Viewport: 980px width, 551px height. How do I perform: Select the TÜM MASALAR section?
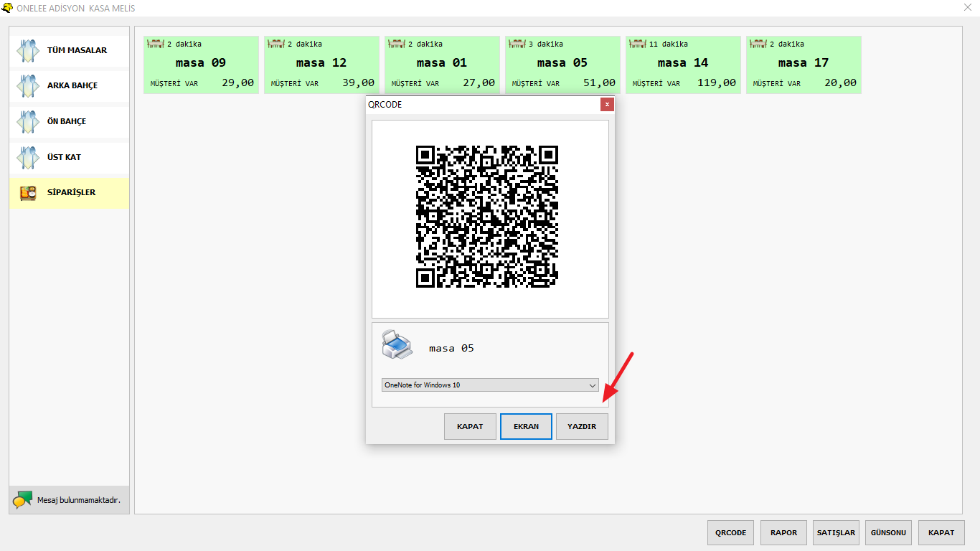click(x=69, y=51)
